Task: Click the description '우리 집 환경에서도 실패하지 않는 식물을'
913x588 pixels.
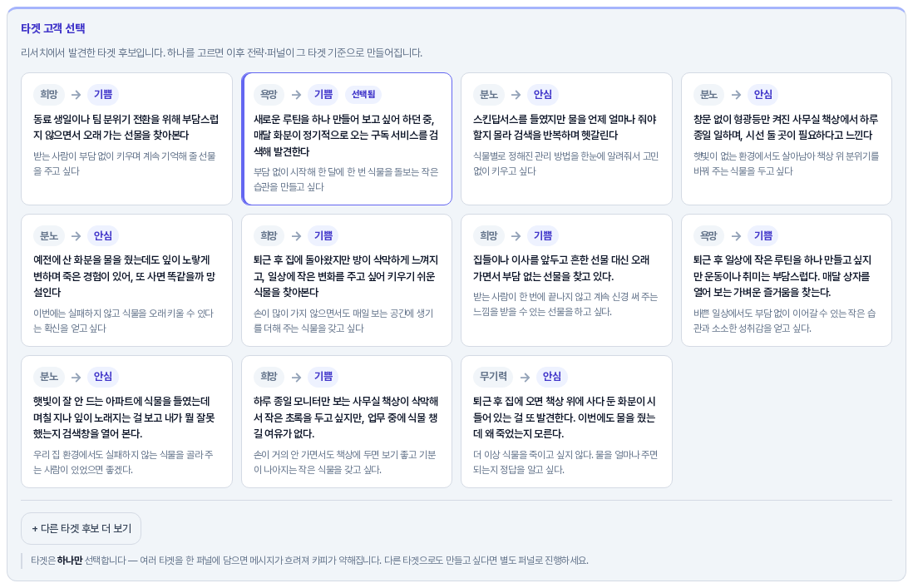Action: (123, 462)
